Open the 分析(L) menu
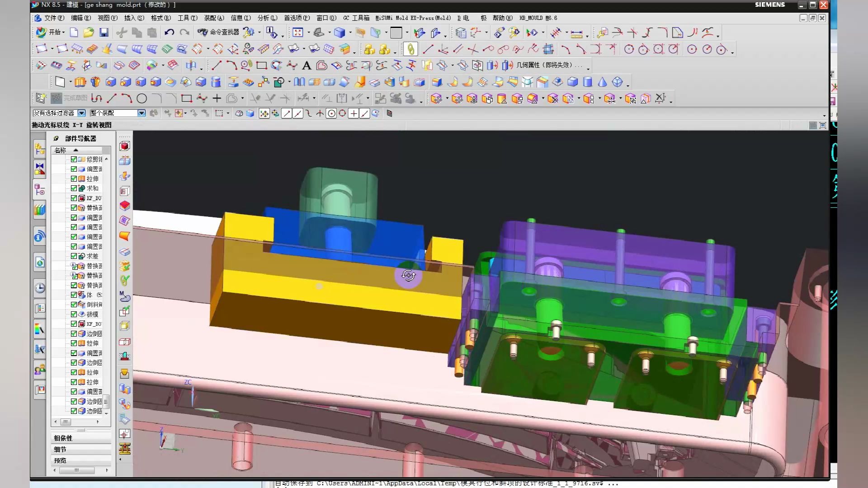This screenshot has width=868, height=488. pyautogui.click(x=267, y=18)
